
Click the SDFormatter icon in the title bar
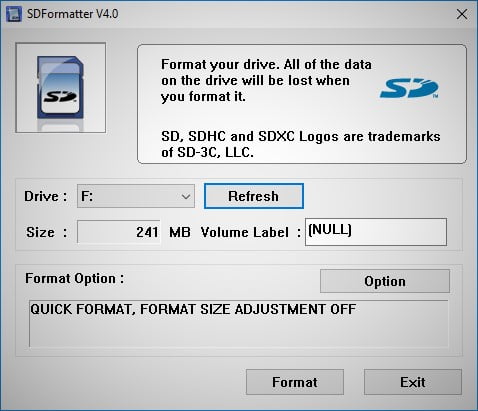14,14
